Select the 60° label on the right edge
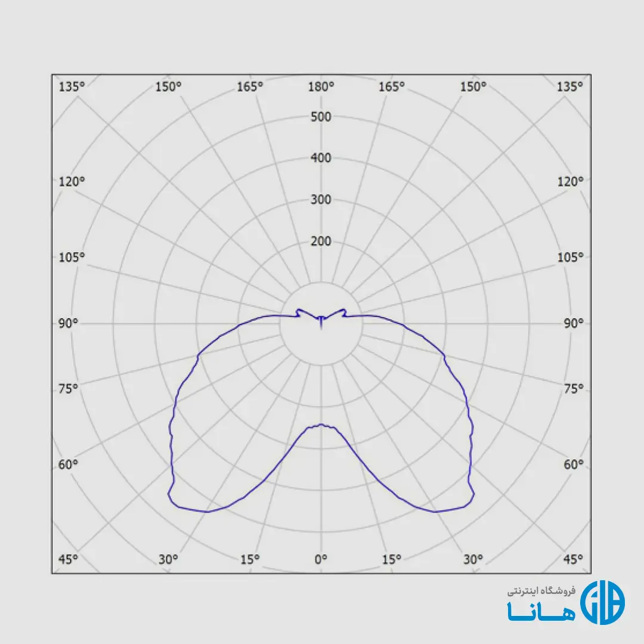This screenshot has width=644, height=644. [574, 465]
